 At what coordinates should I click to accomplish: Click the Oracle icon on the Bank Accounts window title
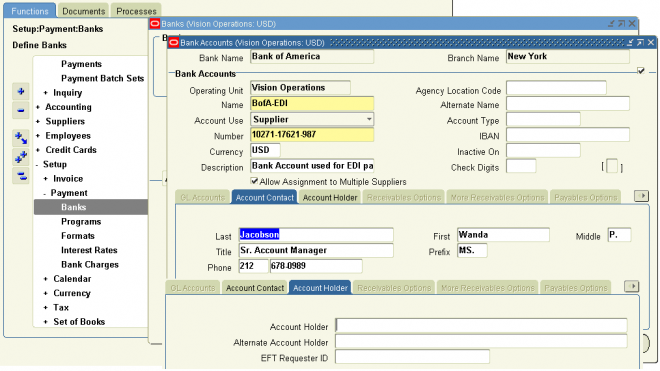pyautogui.click(x=173, y=43)
